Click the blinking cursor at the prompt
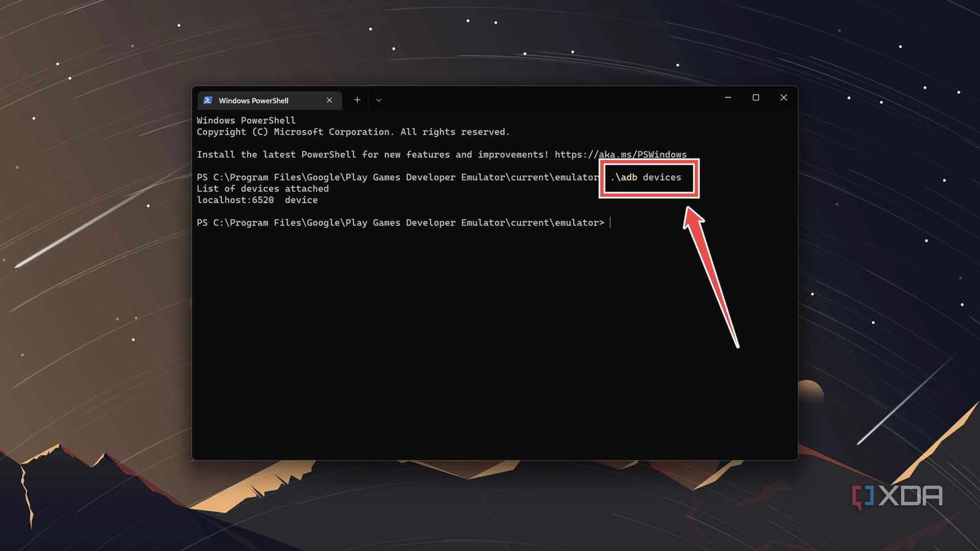Screen dimensions: 980x551 click(611, 223)
